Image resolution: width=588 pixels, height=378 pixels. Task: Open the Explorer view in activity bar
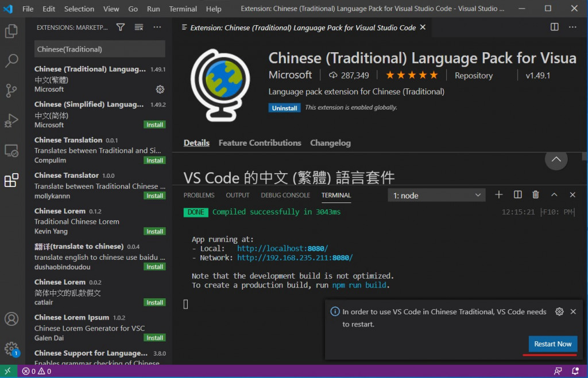tap(11, 31)
